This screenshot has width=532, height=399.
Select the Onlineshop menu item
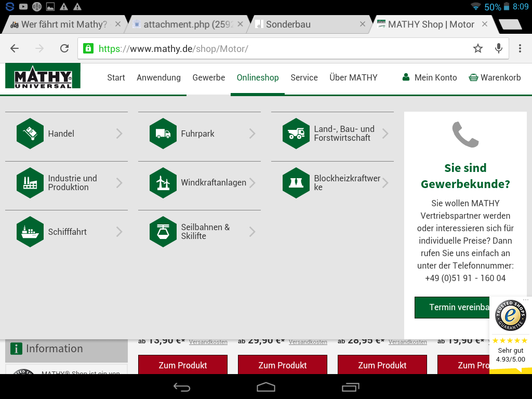click(x=258, y=77)
